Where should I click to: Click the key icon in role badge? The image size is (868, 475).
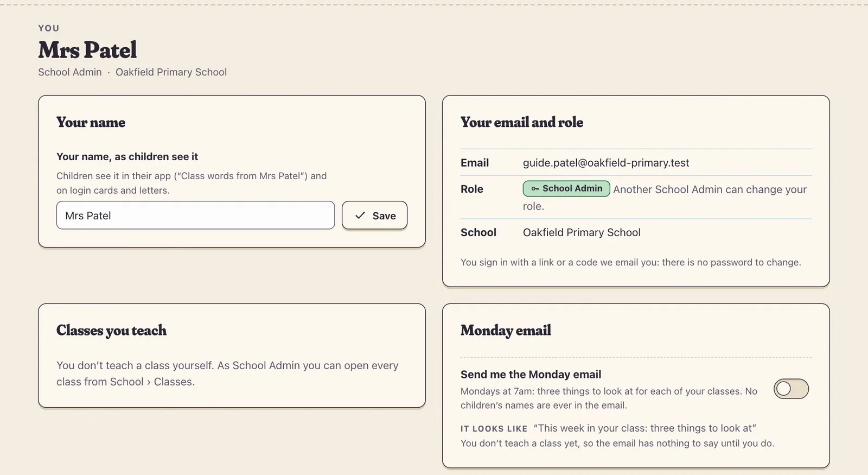pyautogui.click(x=535, y=189)
